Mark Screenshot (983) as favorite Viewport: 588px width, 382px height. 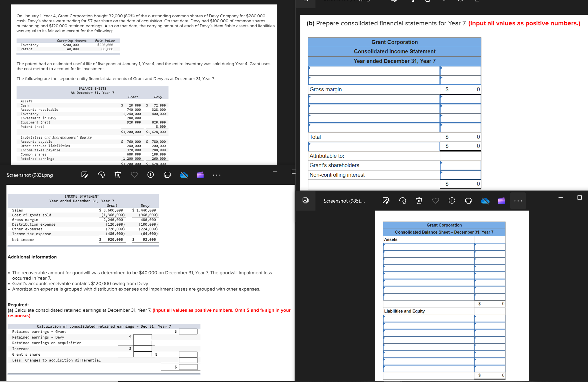coord(134,175)
